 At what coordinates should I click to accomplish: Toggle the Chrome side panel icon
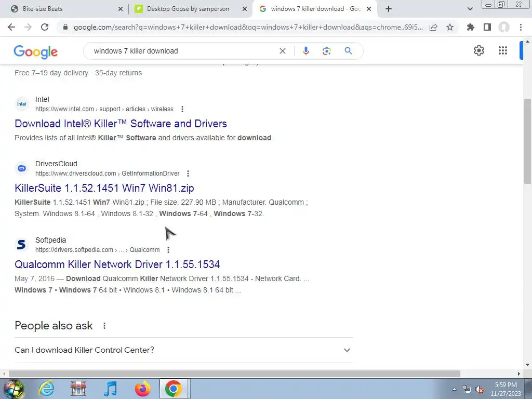tap(487, 27)
